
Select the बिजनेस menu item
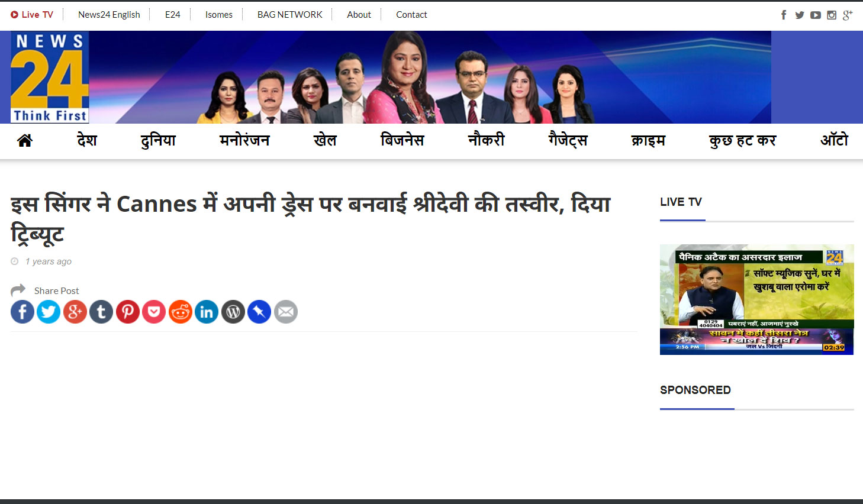(x=402, y=140)
